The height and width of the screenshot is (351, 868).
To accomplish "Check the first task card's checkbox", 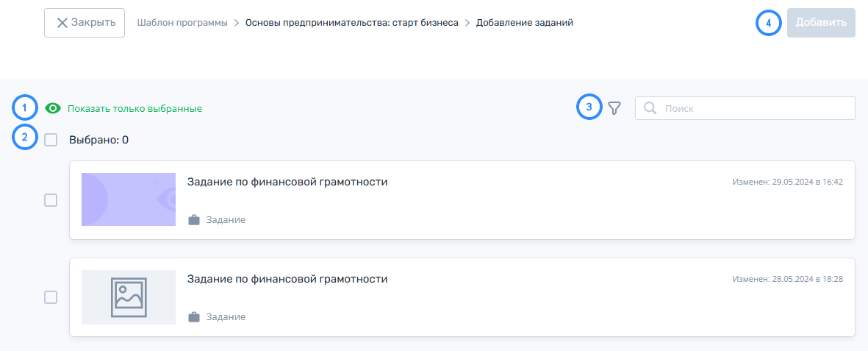I will click(51, 200).
